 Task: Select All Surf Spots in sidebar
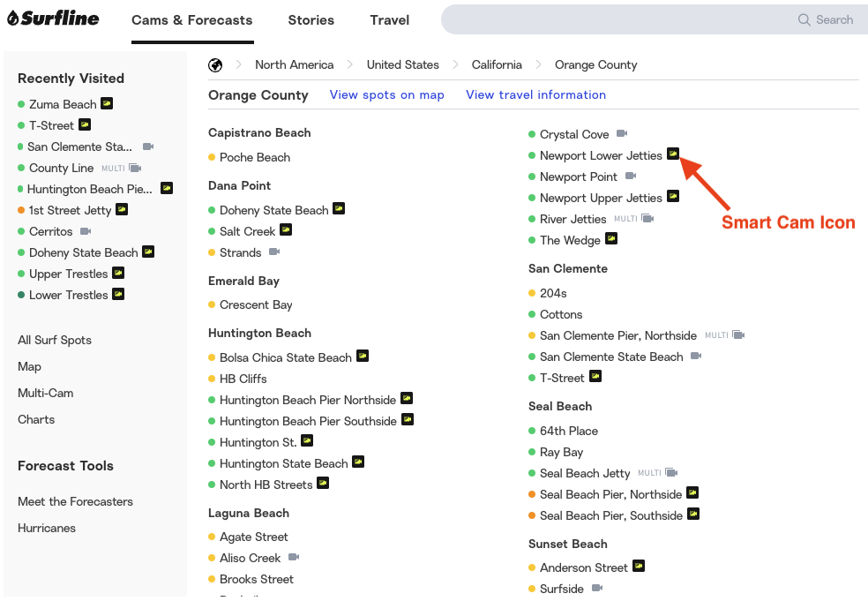(55, 340)
